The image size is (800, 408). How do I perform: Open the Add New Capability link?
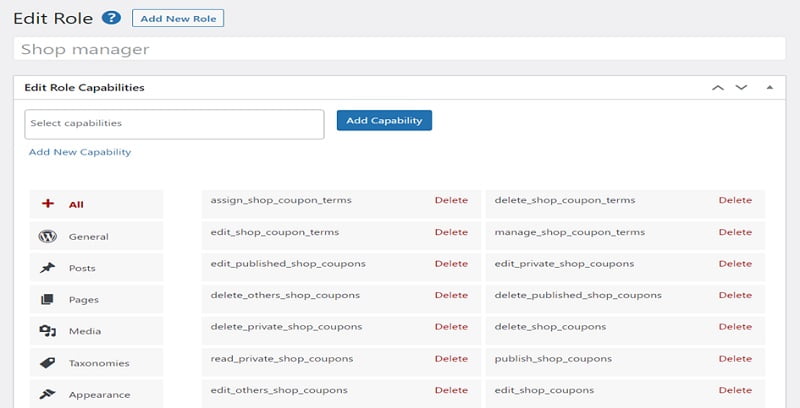point(80,152)
